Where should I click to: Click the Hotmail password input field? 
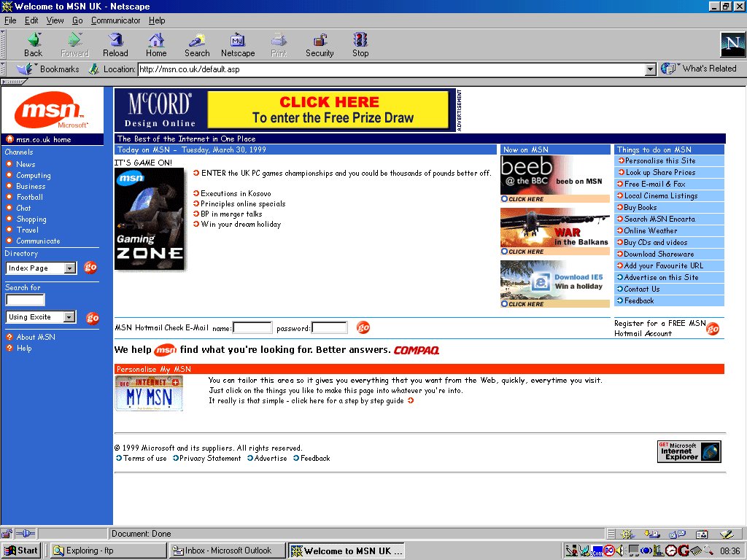(x=329, y=327)
